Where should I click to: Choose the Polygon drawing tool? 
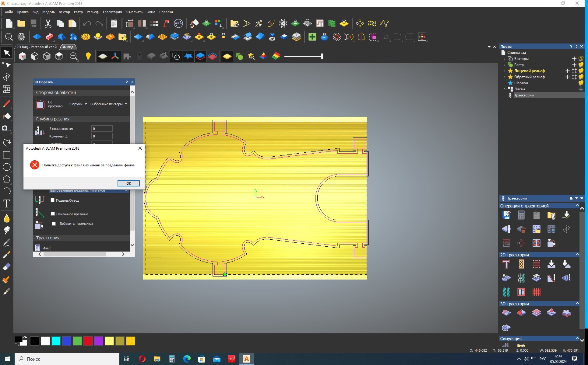tap(7, 179)
